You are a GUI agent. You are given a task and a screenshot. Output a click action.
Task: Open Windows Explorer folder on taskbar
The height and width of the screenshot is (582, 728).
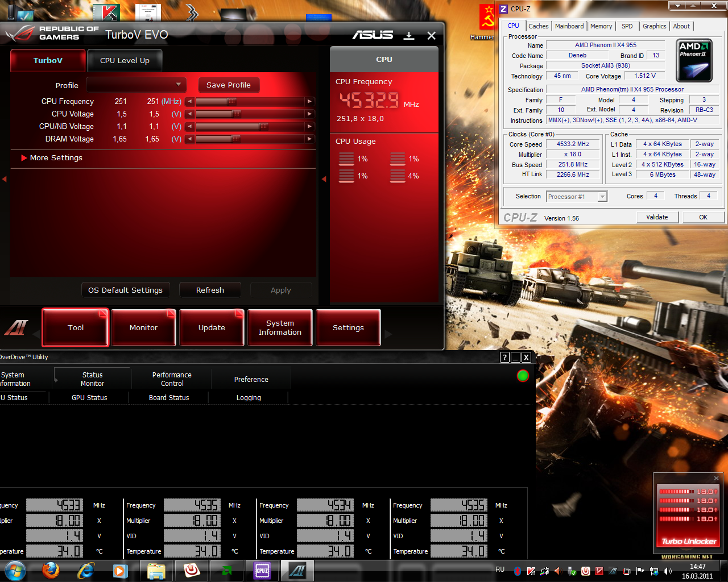(x=156, y=571)
